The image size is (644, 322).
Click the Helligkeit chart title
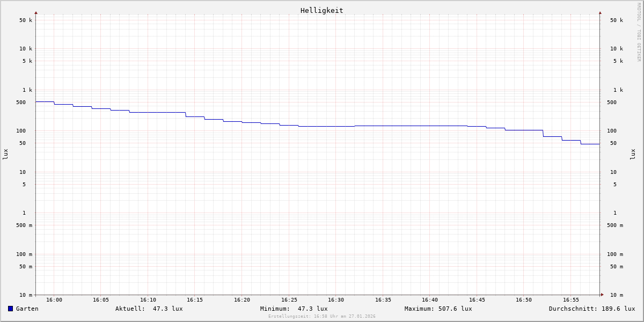click(322, 10)
